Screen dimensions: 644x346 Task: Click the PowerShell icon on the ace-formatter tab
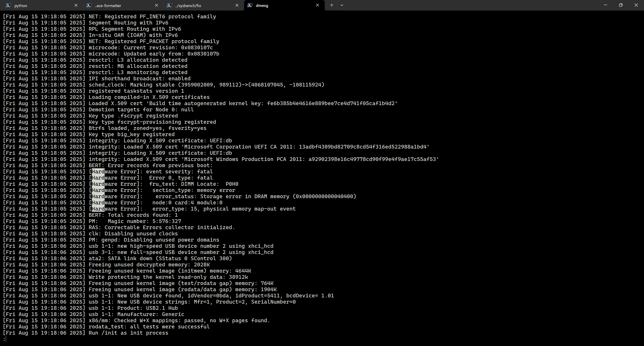(x=89, y=5)
